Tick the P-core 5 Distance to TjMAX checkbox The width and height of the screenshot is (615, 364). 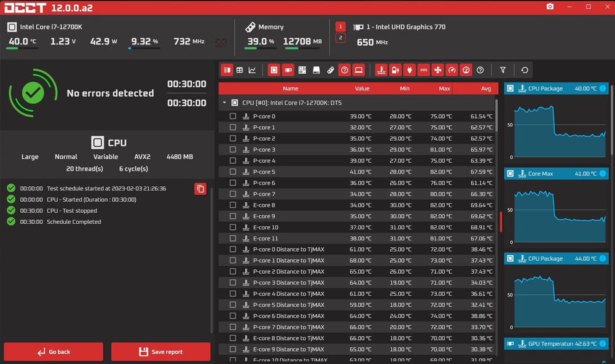coord(233,305)
